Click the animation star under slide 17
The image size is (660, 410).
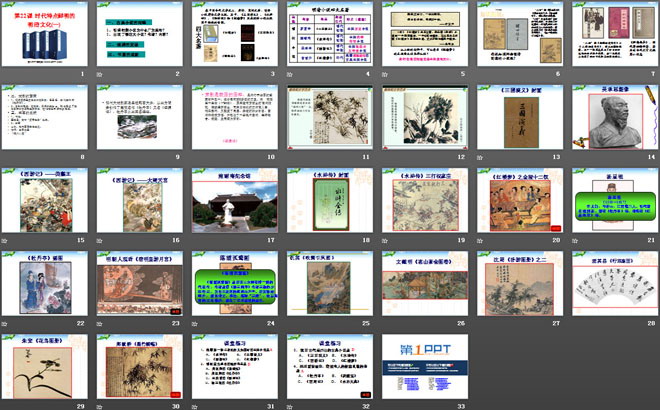click(194, 240)
